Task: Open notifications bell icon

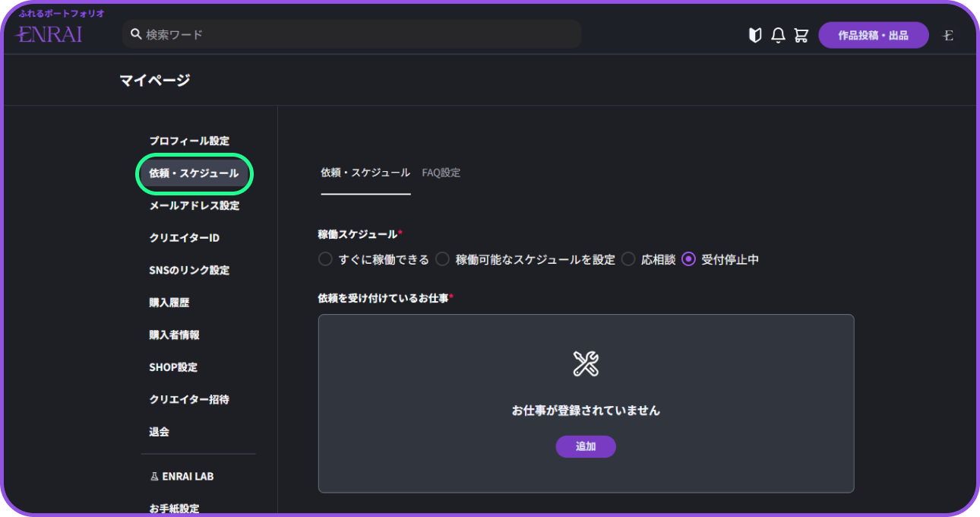Action: [778, 35]
